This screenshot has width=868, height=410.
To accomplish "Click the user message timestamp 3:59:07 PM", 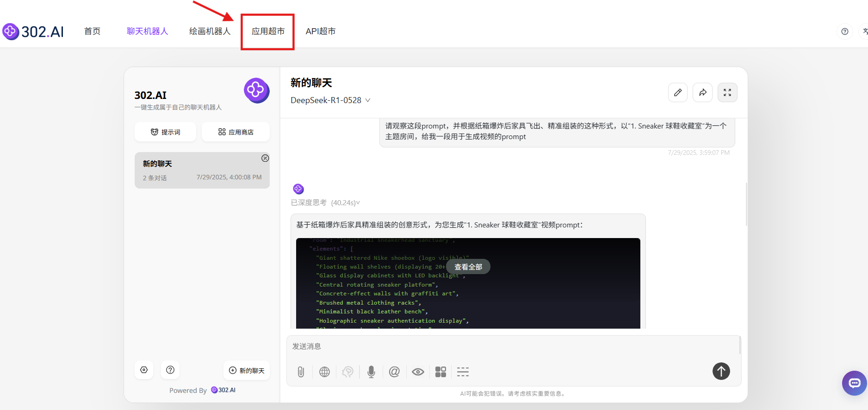I will point(699,153).
